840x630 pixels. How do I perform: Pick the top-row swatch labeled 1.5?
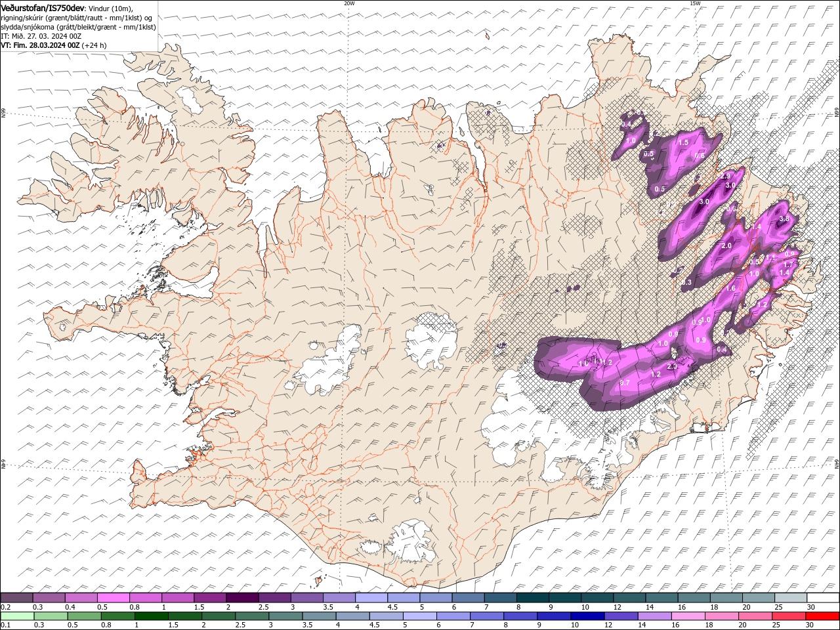[210, 598]
